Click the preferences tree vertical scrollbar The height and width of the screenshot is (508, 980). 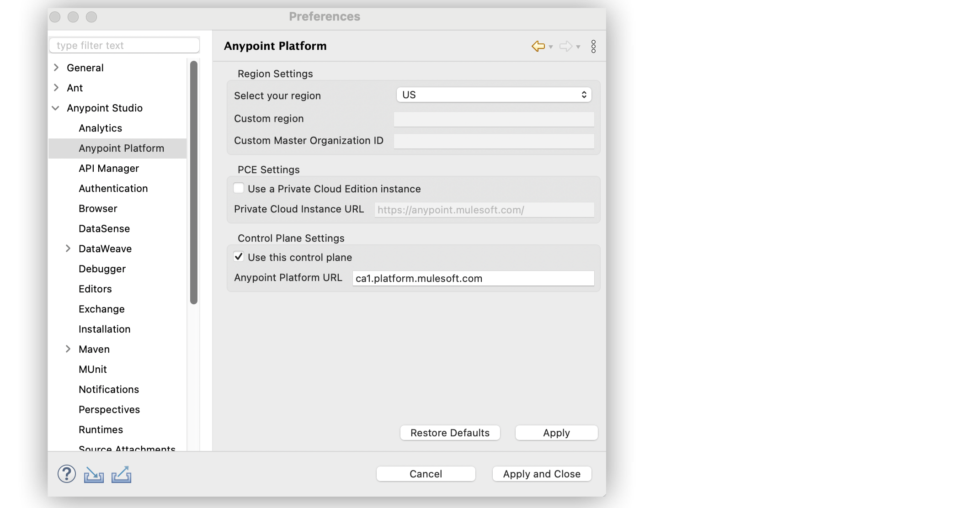[194, 183]
